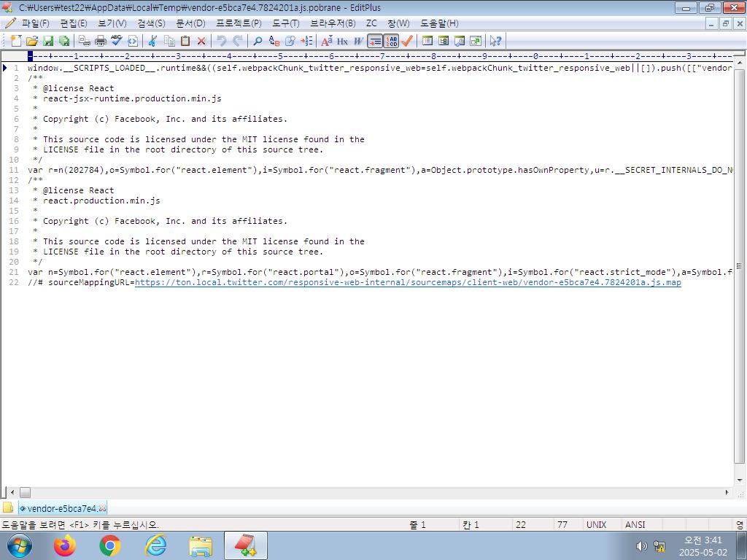The width and height of the screenshot is (747, 560).
Task: Open the Windows Start button
Action: click(x=19, y=545)
